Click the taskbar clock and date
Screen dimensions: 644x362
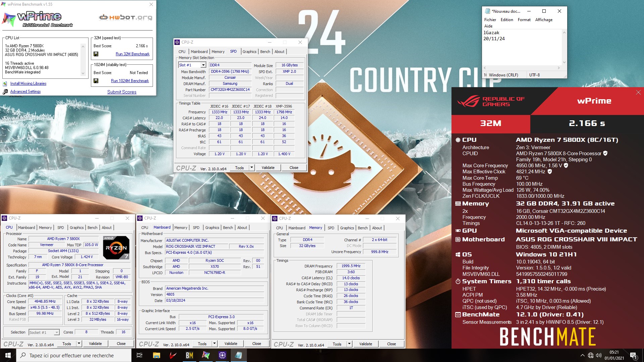[614, 355]
